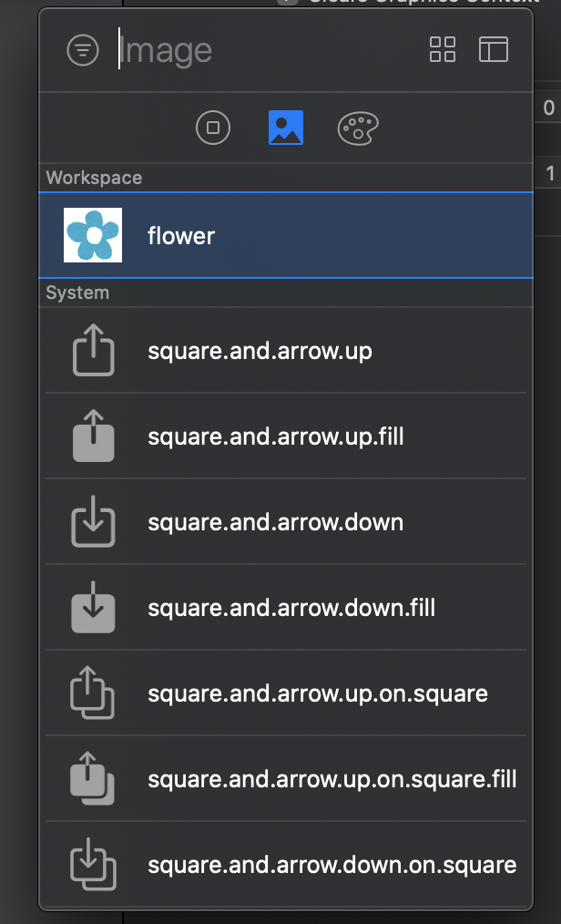Select square.and.arrow.down.on.square icon

coord(93,865)
